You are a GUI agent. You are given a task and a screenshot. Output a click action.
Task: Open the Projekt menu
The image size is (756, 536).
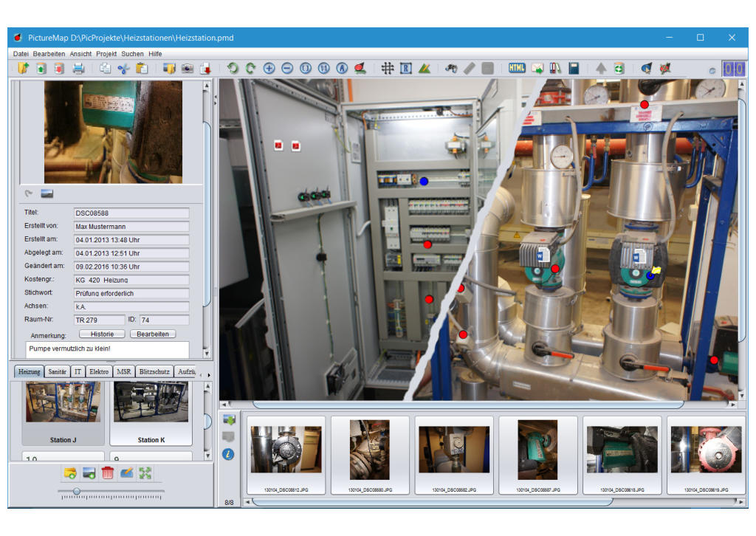106,54
